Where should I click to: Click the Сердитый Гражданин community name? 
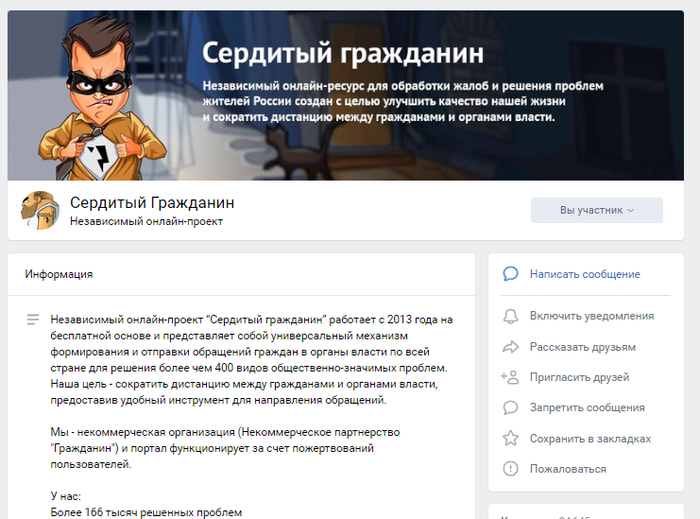[x=152, y=203]
